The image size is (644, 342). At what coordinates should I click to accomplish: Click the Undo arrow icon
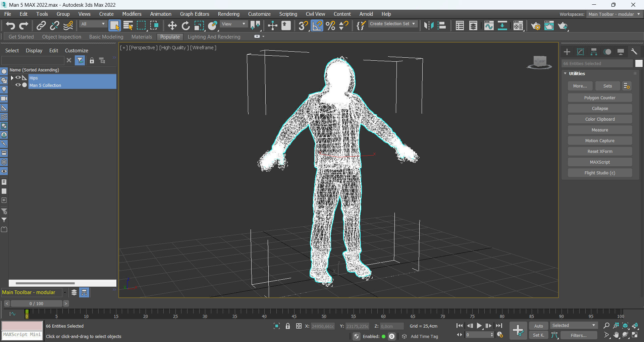[x=10, y=25]
